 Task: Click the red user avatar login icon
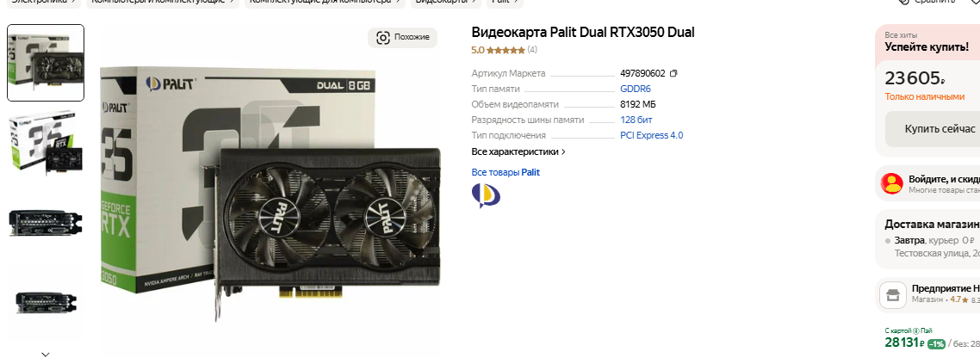click(892, 183)
